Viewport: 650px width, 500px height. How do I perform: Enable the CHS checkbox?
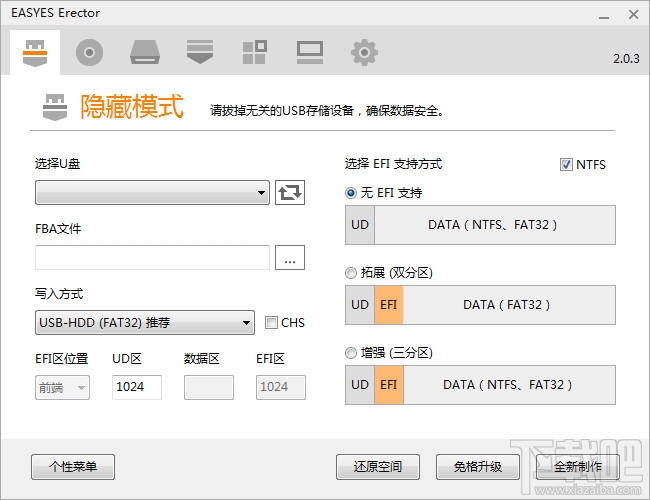[272, 323]
